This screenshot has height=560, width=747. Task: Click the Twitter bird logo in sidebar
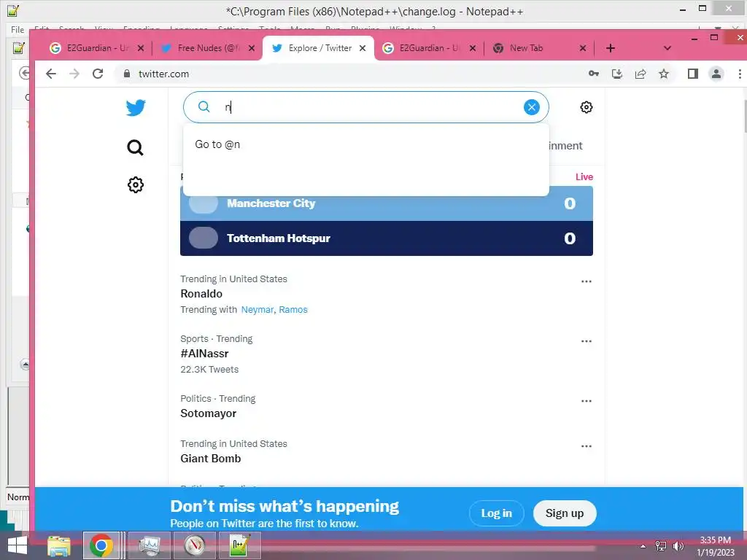tap(136, 108)
